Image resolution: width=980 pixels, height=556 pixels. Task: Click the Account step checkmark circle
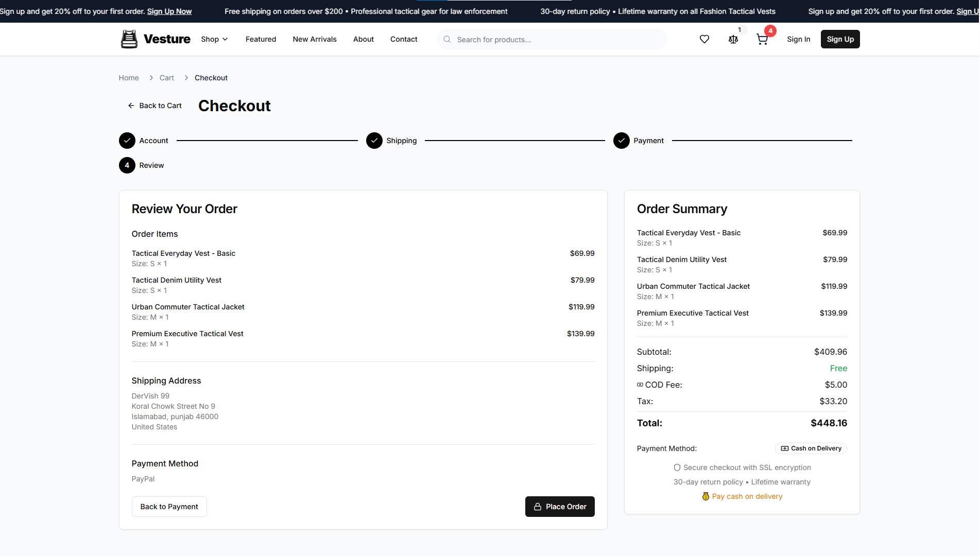[x=127, y=140]
